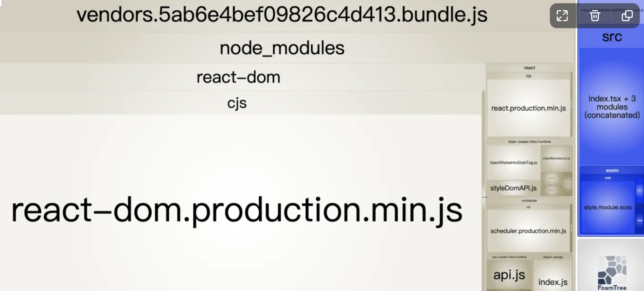
Task: Click the FoamTree logo
Action: 612,273
